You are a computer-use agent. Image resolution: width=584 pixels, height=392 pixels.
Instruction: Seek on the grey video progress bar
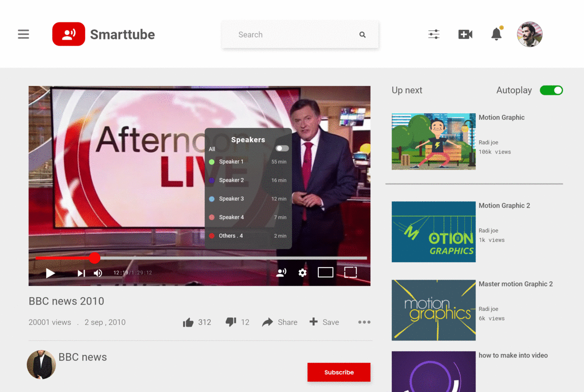pyautogui.click(x=234, y=258)
